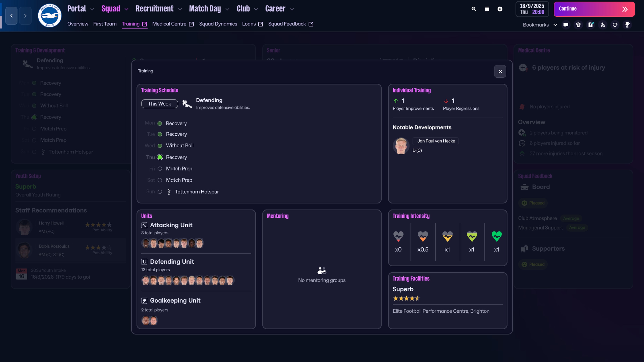This screenshot has height=362, width=644.
Task: Select the Friday Match Prep radio button
Action: pyautogui.click(x=160, y=169)
